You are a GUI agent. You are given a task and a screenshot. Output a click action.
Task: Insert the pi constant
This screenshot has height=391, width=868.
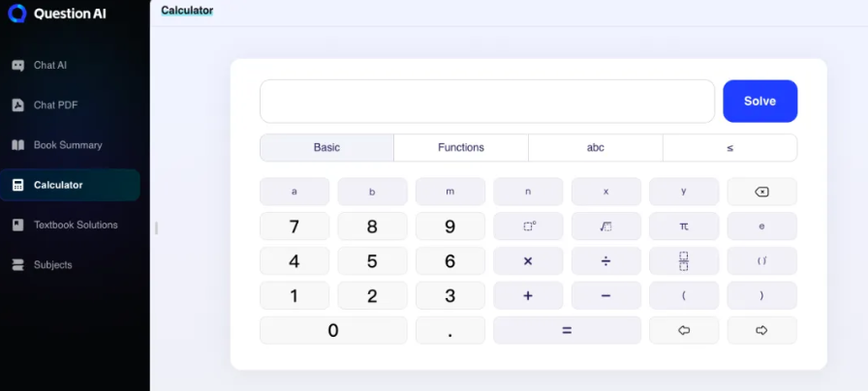[x=683, y=226]
